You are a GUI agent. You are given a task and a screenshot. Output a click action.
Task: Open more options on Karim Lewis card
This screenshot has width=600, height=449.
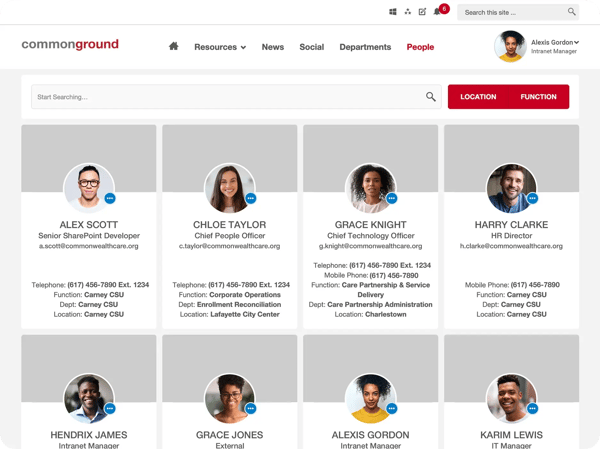tap(532, 408)
